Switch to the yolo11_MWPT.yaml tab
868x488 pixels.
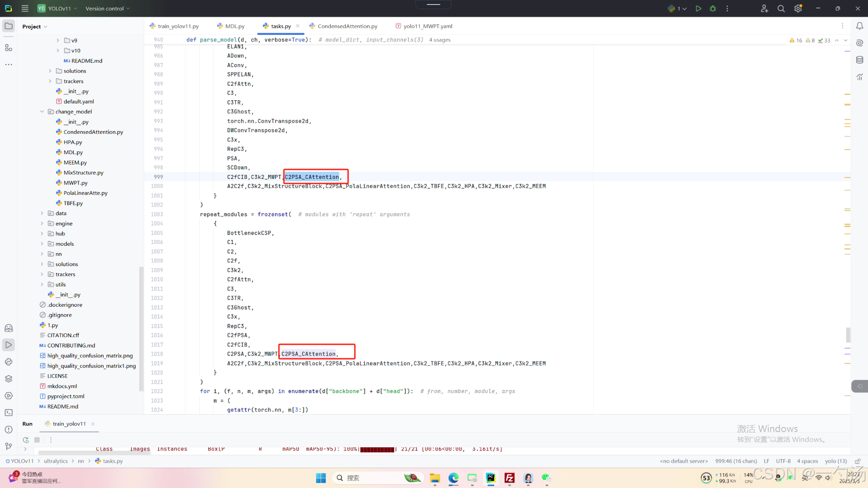coord(427,26)
